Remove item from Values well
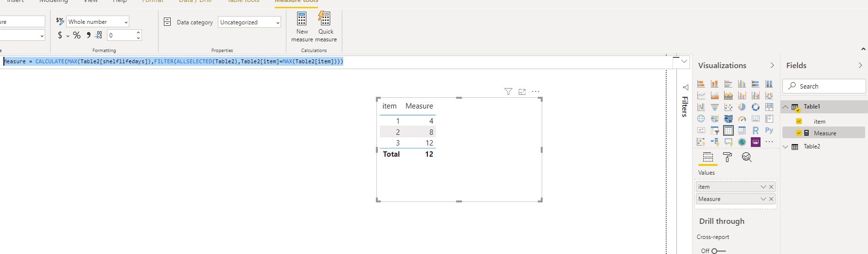Image resolution: width=868 pixels, height=254 pixels. pyautogui.click(x=771, y=187)
